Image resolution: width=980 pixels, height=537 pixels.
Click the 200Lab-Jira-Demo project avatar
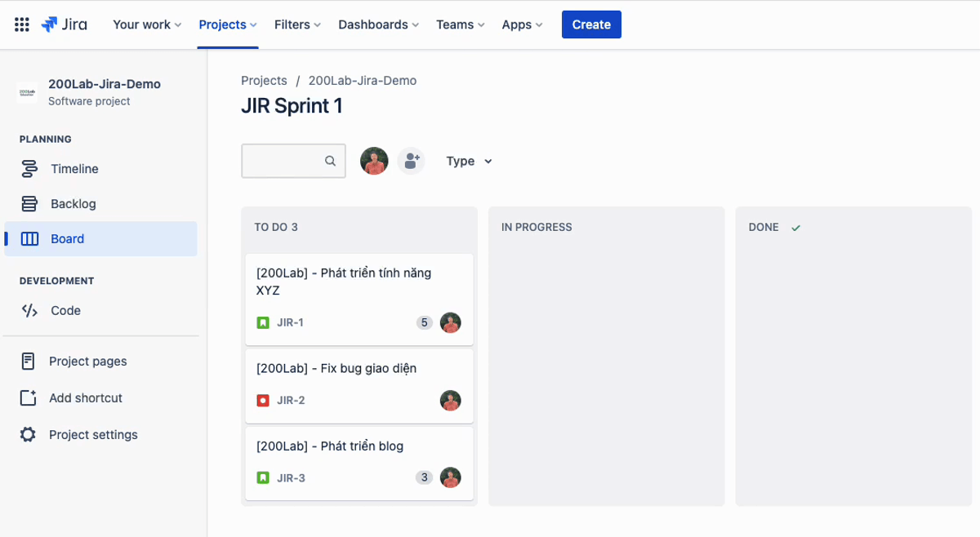[28, 92]
